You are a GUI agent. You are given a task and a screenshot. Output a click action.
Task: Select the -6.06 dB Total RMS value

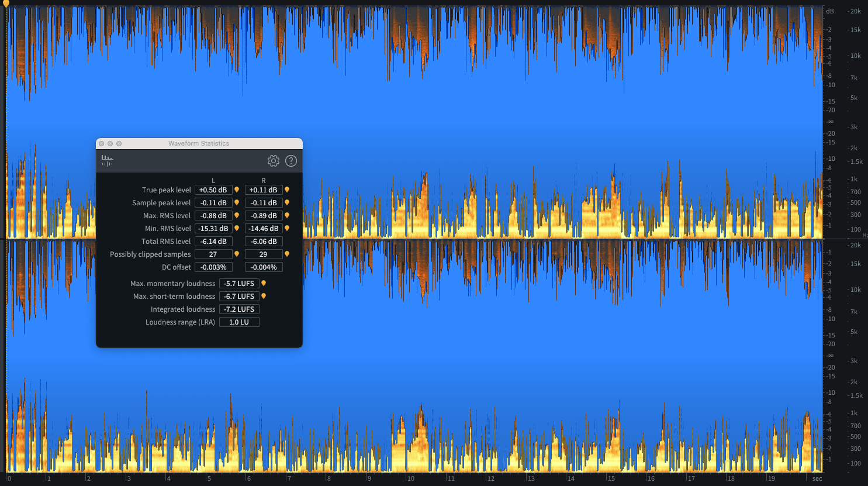tap(264, 242)
